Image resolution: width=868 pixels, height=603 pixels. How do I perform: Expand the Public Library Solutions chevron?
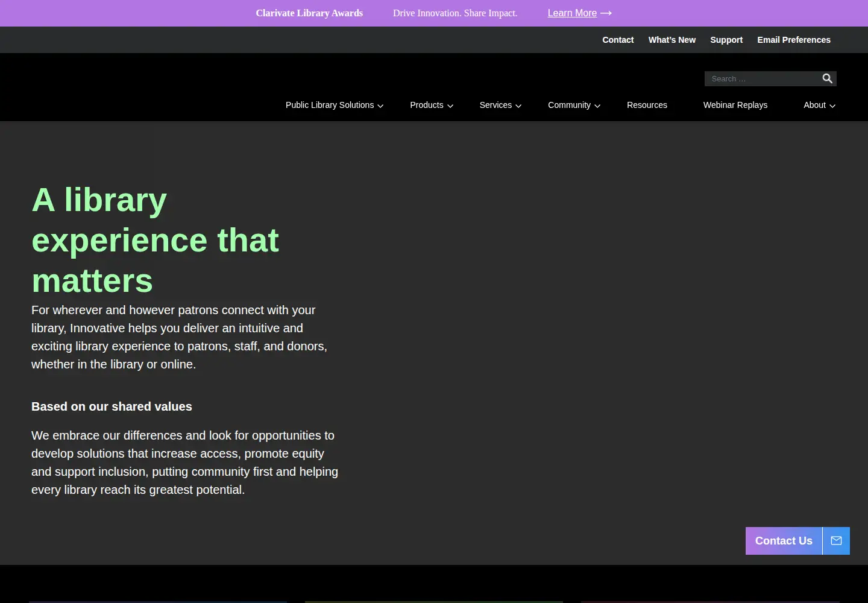click(x=380, y=106)
